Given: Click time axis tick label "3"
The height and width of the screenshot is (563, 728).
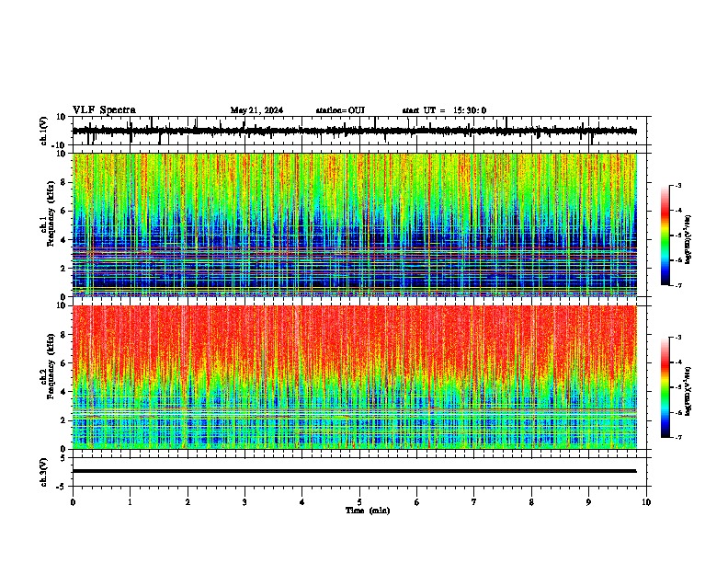Looking at the screenshot, I should pos(245,502).
